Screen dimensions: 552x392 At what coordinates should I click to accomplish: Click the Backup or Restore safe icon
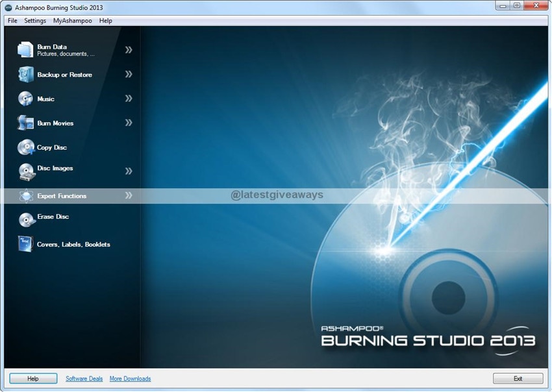[26, 74]
